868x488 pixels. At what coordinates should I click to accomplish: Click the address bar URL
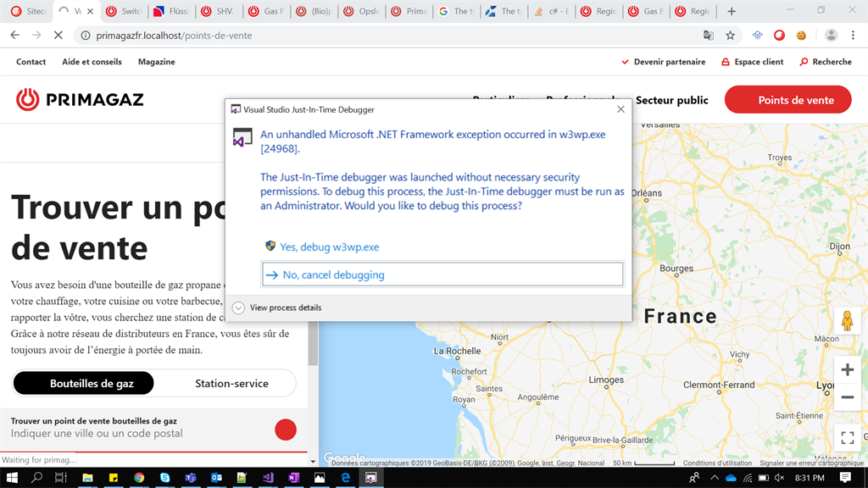174,36
